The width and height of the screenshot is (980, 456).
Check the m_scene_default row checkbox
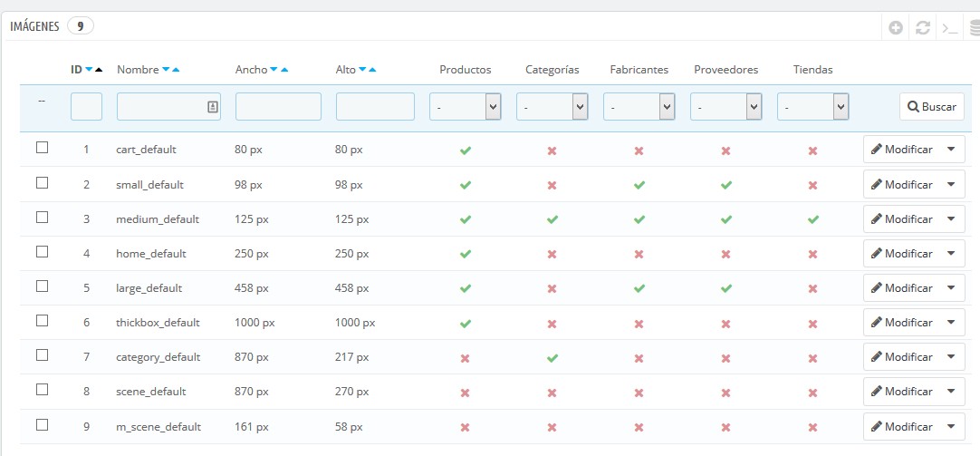42,424
